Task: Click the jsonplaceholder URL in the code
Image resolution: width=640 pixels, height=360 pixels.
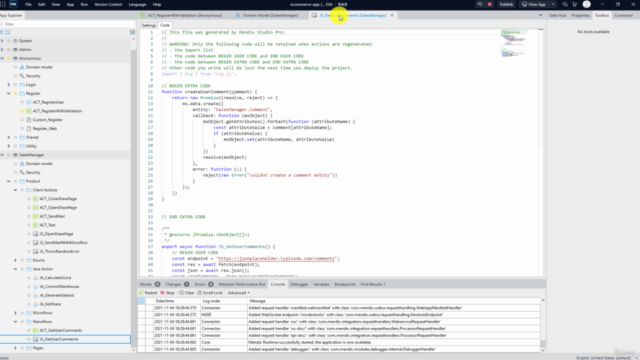Action: point(276,258)
